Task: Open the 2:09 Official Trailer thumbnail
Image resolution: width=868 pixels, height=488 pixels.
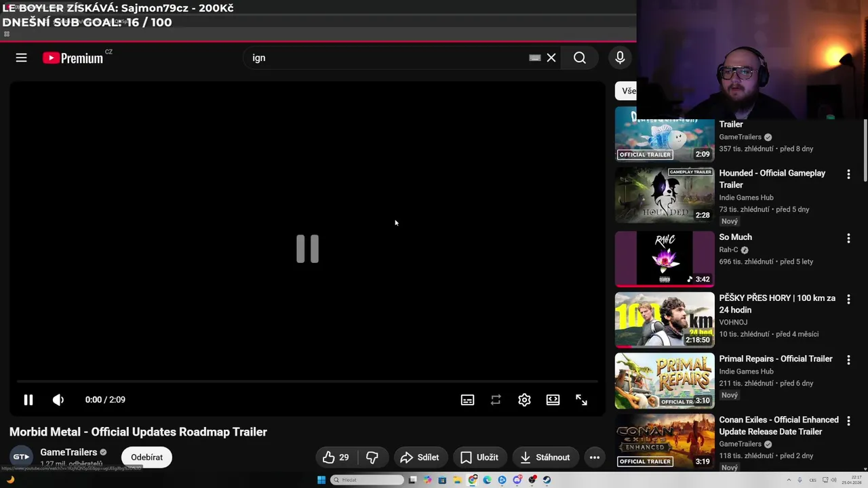Action: click(665, 134)
